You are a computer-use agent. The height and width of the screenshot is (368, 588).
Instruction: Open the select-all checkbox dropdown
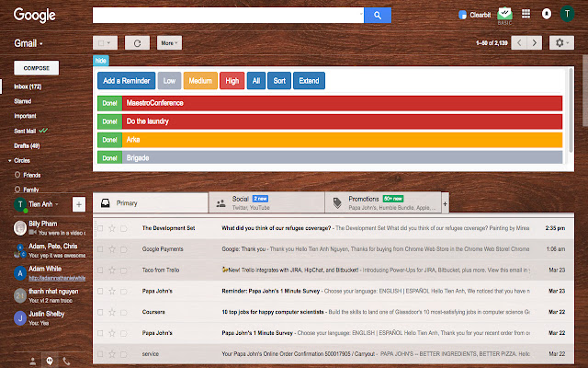click(105, 43)
